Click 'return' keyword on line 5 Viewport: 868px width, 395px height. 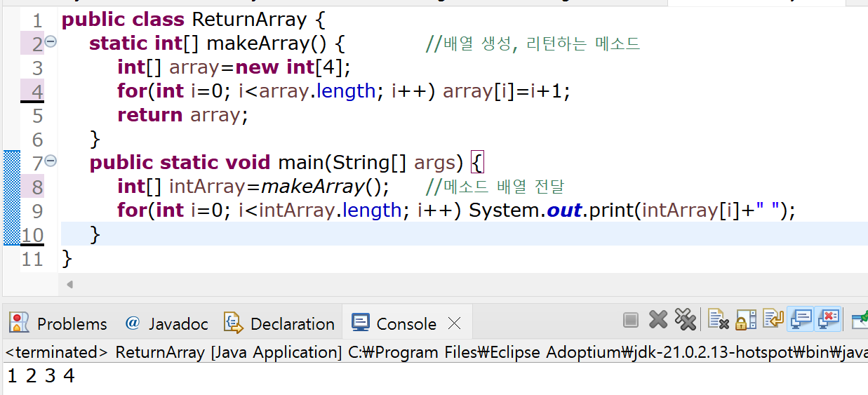coord(149,115)
